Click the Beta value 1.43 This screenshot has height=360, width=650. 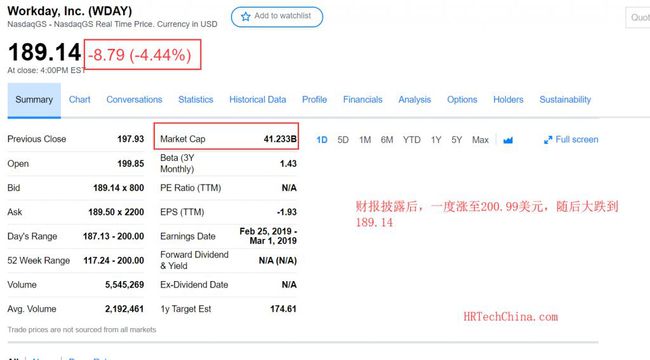click(x=288, y=164)
